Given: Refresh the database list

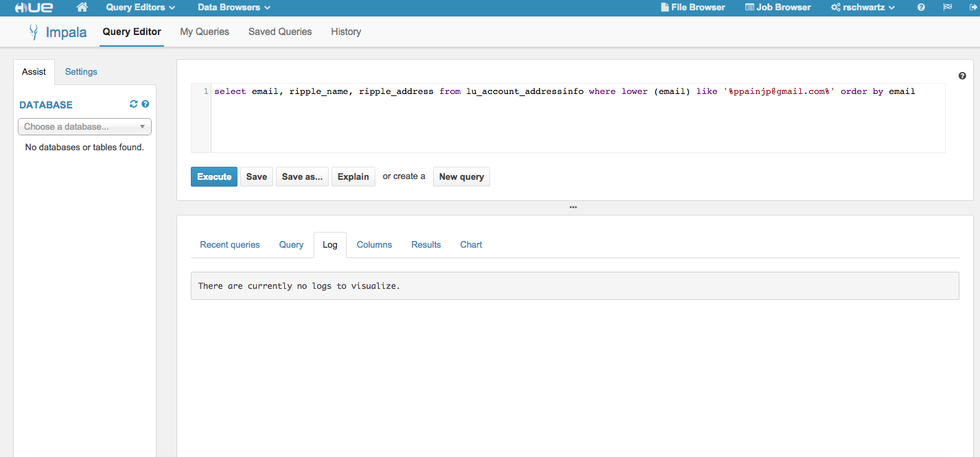Looking at the screenshot, I should click(x=134, y=104).
